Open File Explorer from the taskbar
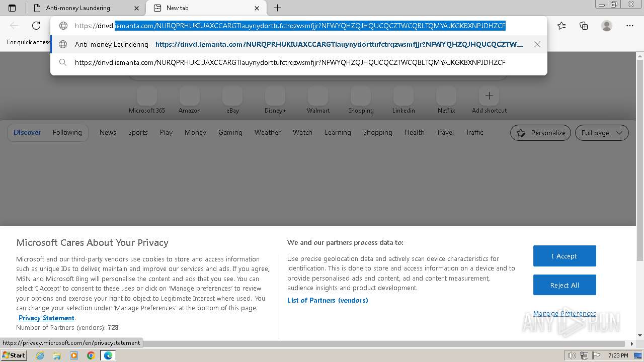 [57, 355]
